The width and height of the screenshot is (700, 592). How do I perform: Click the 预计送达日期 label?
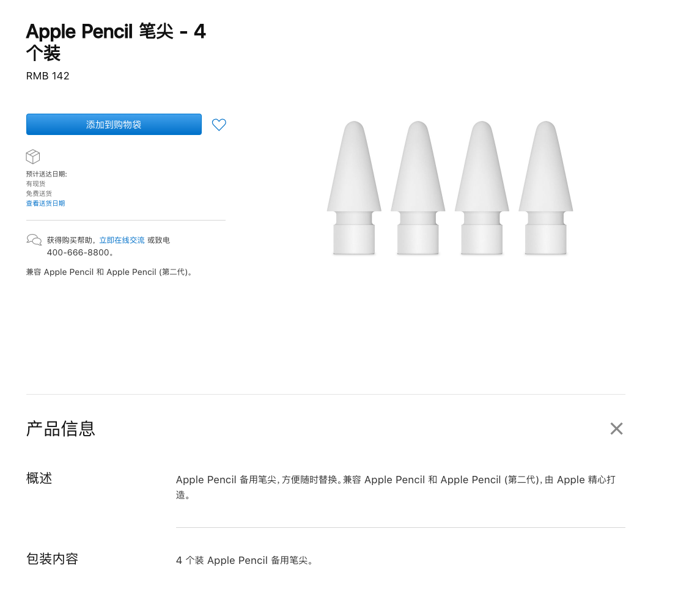pos(46,174)
